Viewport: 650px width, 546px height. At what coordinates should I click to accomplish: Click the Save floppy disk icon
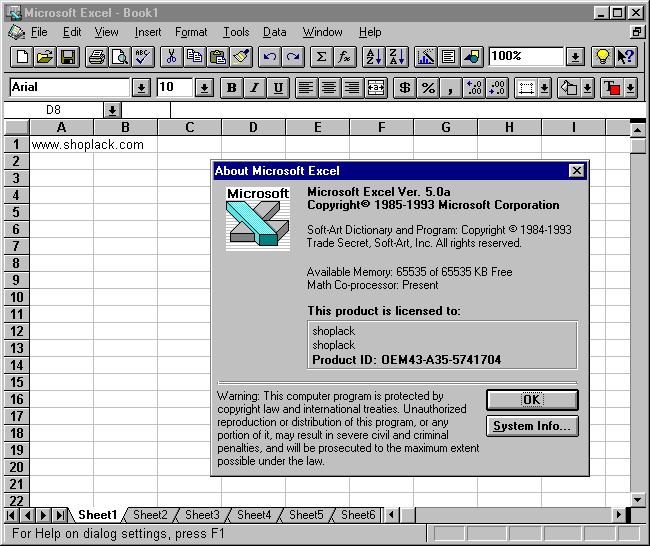coord(68,56)
